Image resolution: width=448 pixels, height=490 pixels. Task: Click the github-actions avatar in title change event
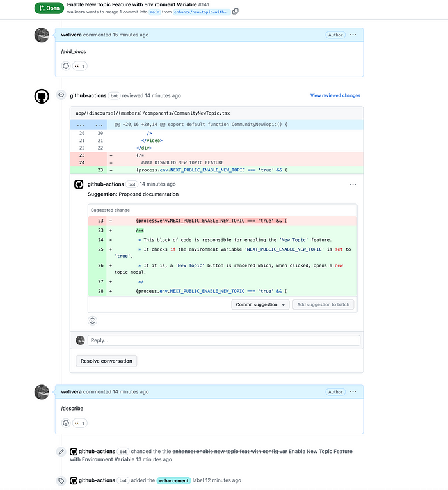point(74,452)
